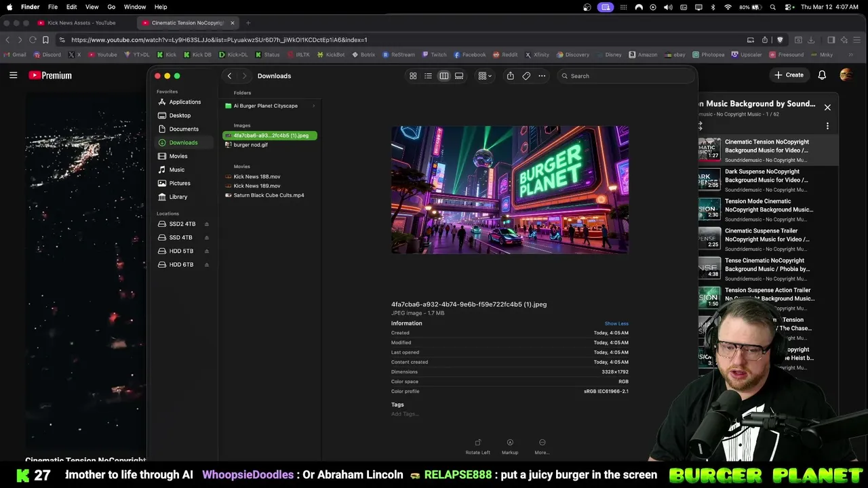This screenshot has width=868, height=488.
Task: Open Desktop in Finder sidebar
Action: click(180, 115)
